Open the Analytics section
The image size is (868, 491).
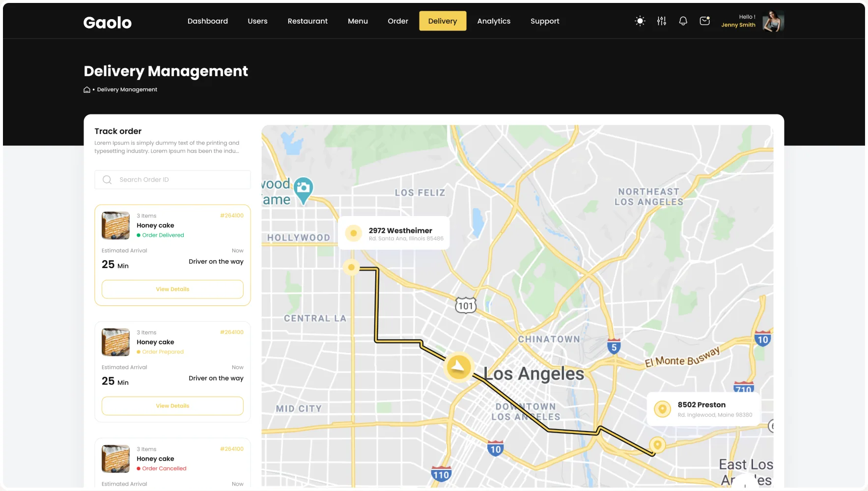pyautogui.click(x=494, y=21)
